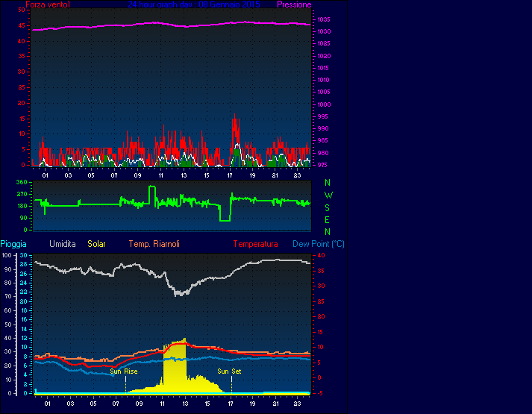This screenshot has height=414, width=532.
Task: Click the cyan "14" rain axis value
Action: 24,329
